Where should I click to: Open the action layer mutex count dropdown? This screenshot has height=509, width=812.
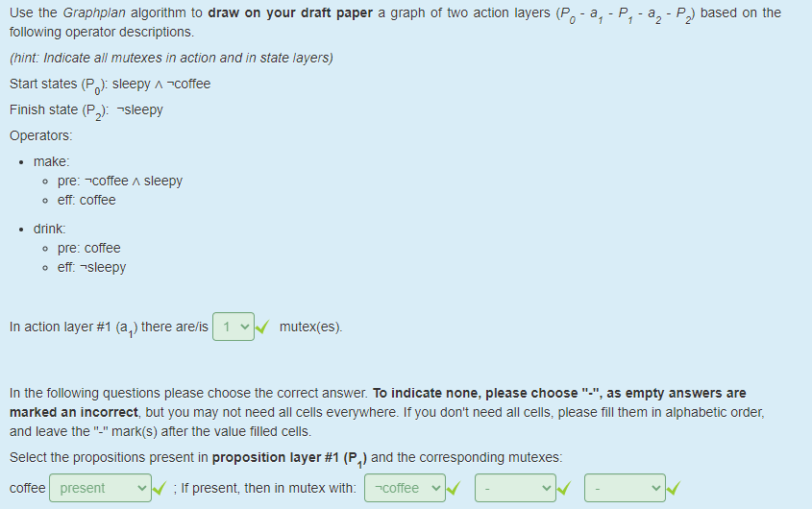point(234,327)
